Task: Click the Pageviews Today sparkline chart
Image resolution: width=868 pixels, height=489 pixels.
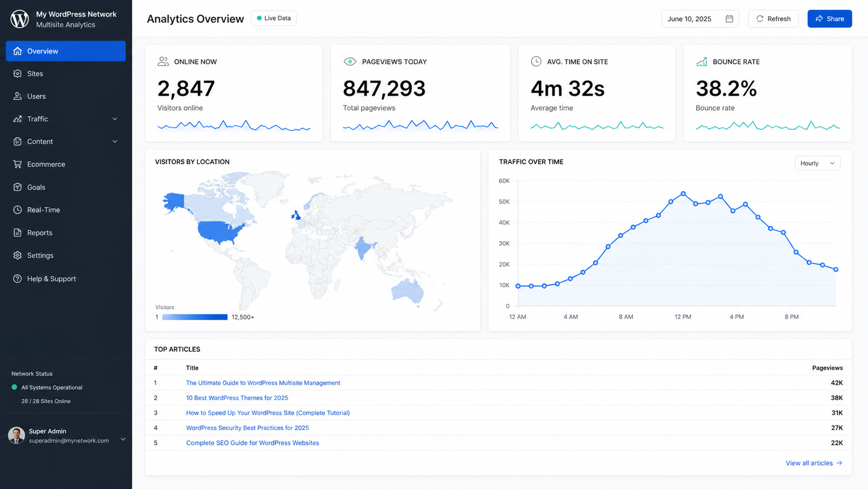Action: click(421, 125)
